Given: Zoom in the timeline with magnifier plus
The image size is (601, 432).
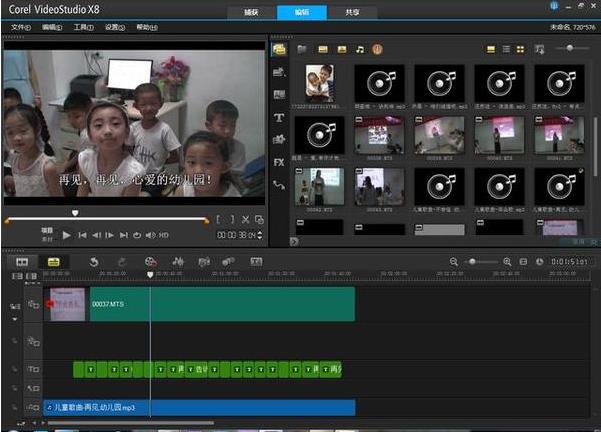Looking at the screenshot, I should coord(508,261).
